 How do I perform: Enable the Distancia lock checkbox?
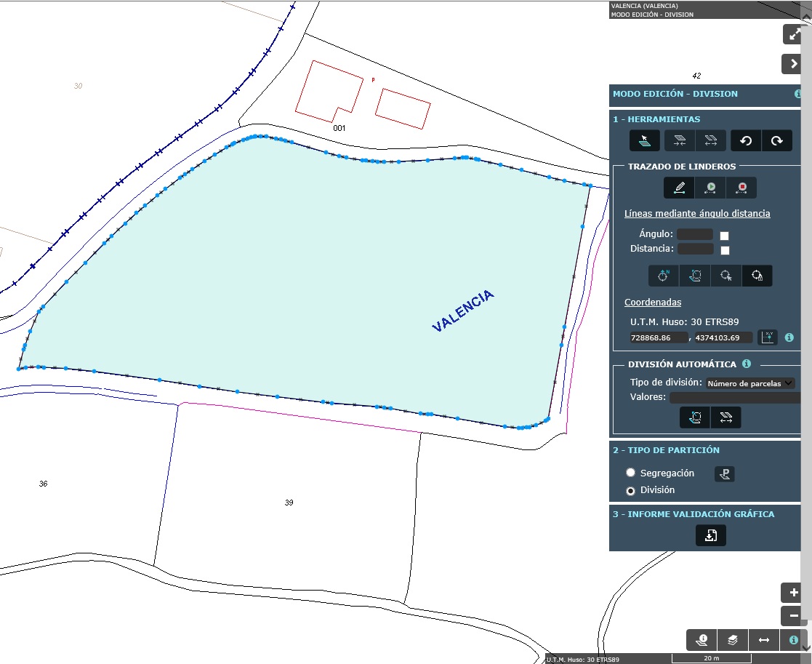click(x=724, y=250)
